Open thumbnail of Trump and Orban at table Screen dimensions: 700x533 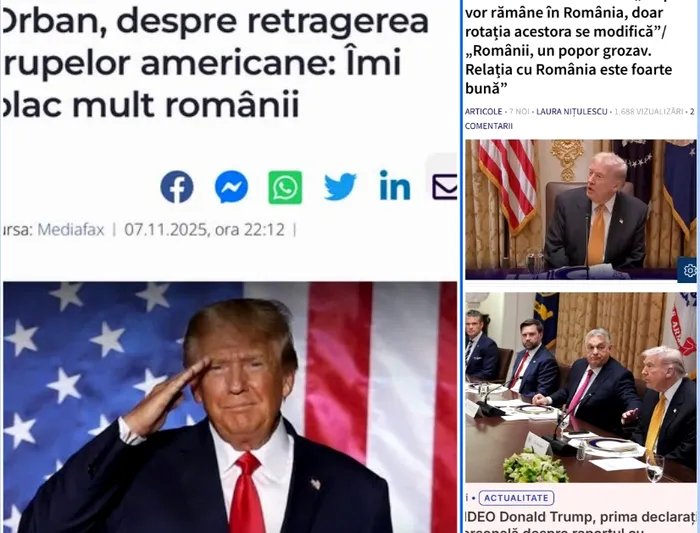click(581, 387)
